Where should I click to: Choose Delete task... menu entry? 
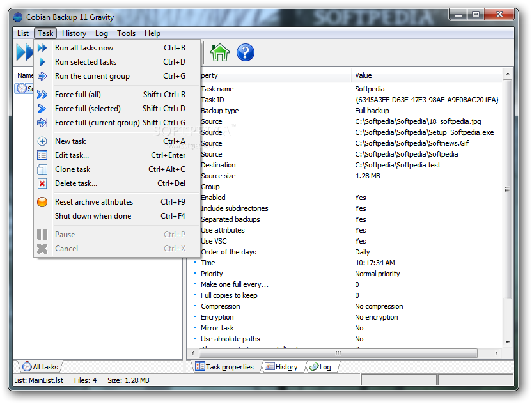point(117,183)
